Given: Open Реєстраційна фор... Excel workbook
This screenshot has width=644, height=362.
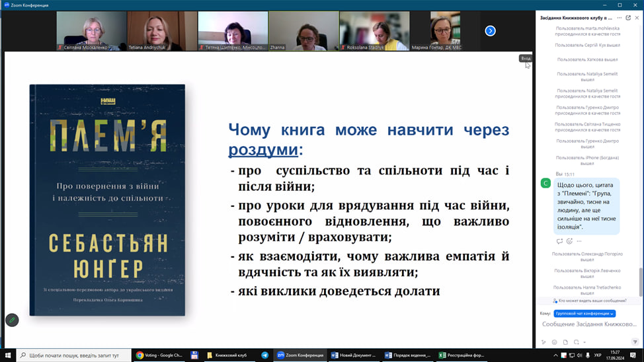Looking at the screenshot, I should click(462, 355).
